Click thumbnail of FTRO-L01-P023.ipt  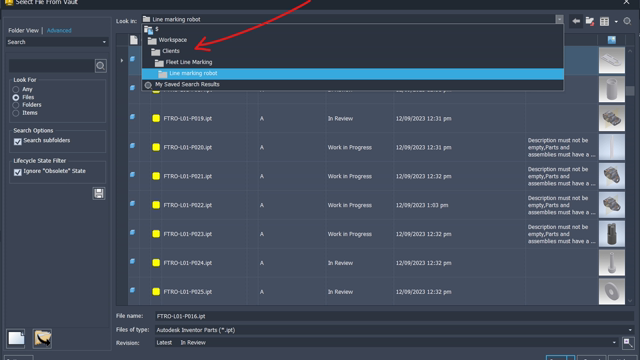611,234
